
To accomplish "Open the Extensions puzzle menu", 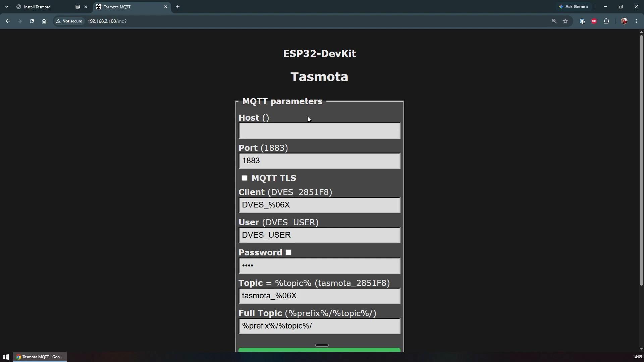I will pyautogui.click(x=606, y=21).
